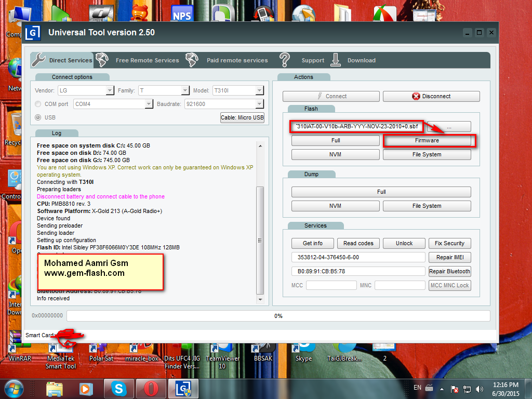Click the question mark Support icon

285,60
